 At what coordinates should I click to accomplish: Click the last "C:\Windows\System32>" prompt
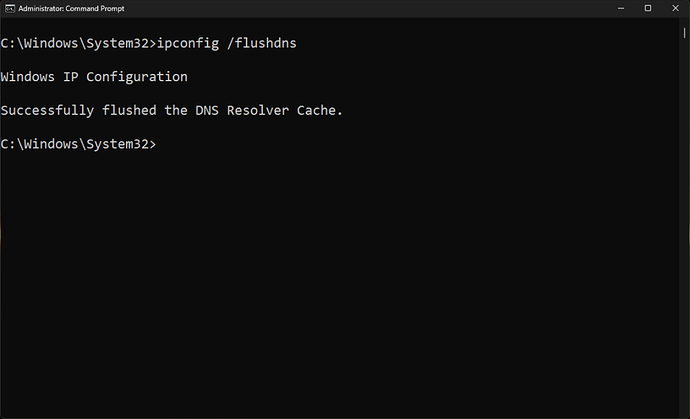[x=78, y=144]
